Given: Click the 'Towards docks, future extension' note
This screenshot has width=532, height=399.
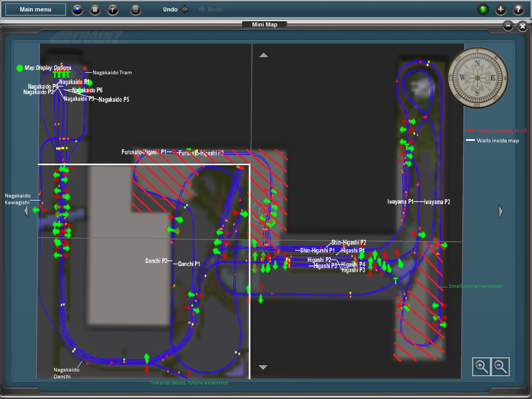Looking at the screenshot, I should pyautogui.click(x=189, y=383).
